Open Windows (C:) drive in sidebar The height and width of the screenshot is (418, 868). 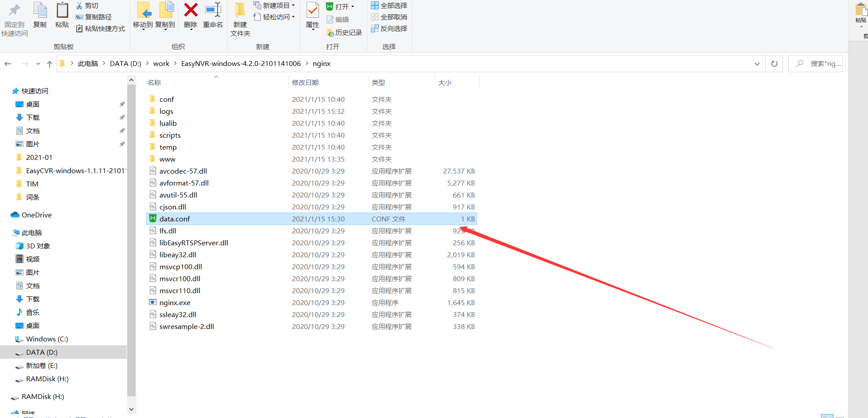(x=47, y=339)
